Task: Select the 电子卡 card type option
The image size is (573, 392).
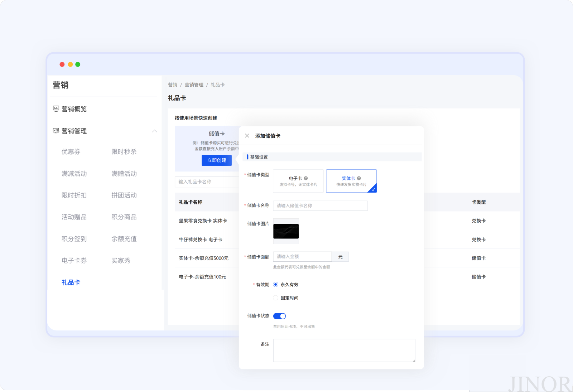Action: tap(298, 181)
